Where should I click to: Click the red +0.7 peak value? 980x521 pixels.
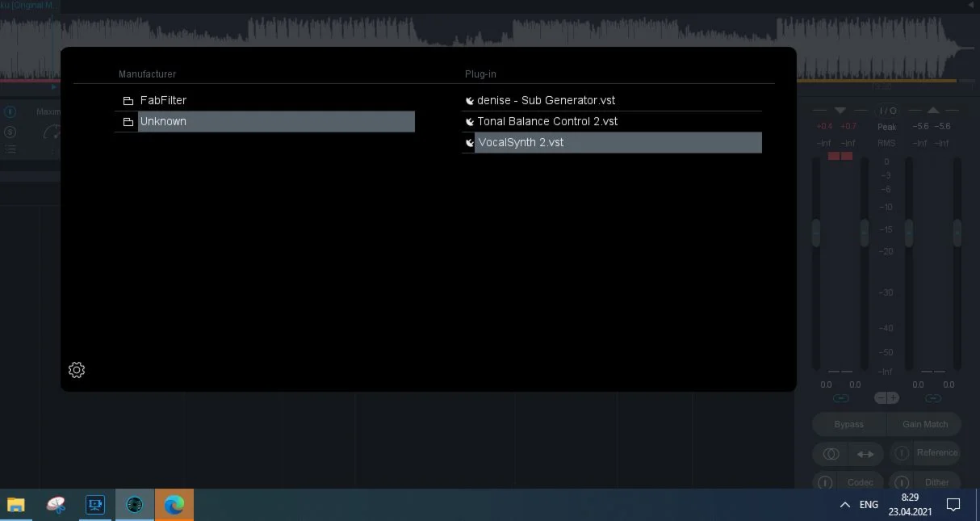(x=848, y=127)
